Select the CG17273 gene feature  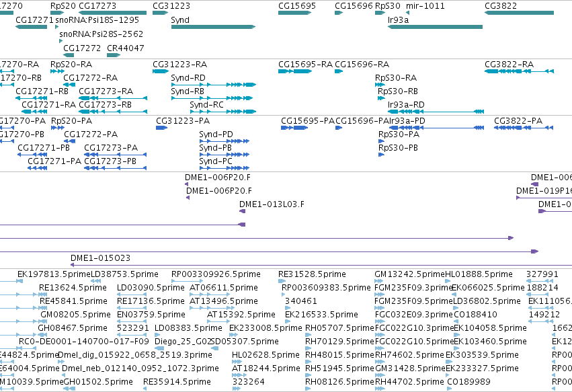pyautogui.click(x=113, y=13)
